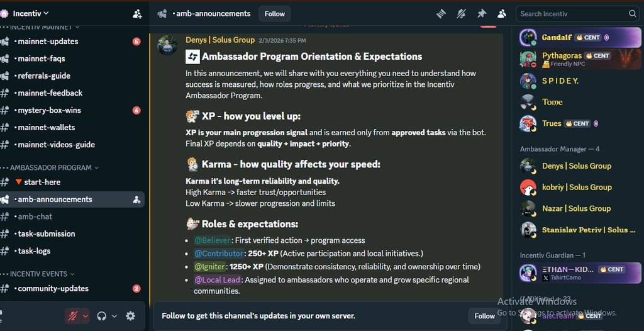Screen dimensions: 644x331
Task: Open User Settings gear
Action: (x=130, y=316)
